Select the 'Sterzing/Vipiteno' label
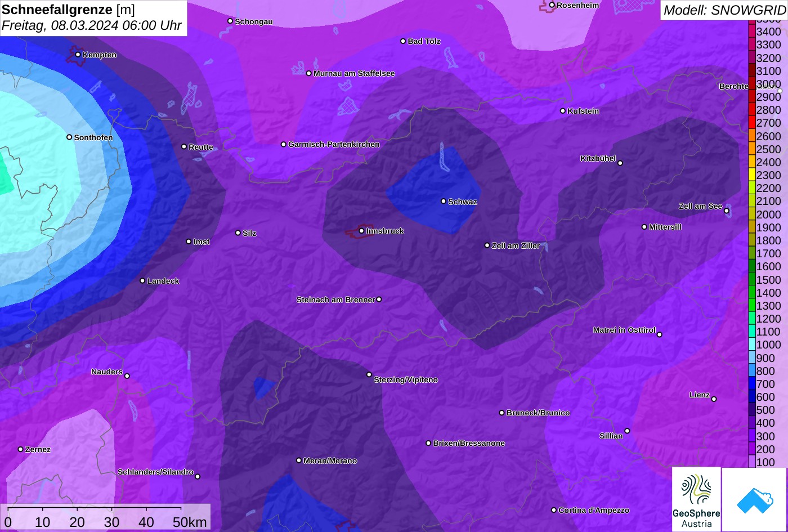The image size is (788, 532). (406, 380)
